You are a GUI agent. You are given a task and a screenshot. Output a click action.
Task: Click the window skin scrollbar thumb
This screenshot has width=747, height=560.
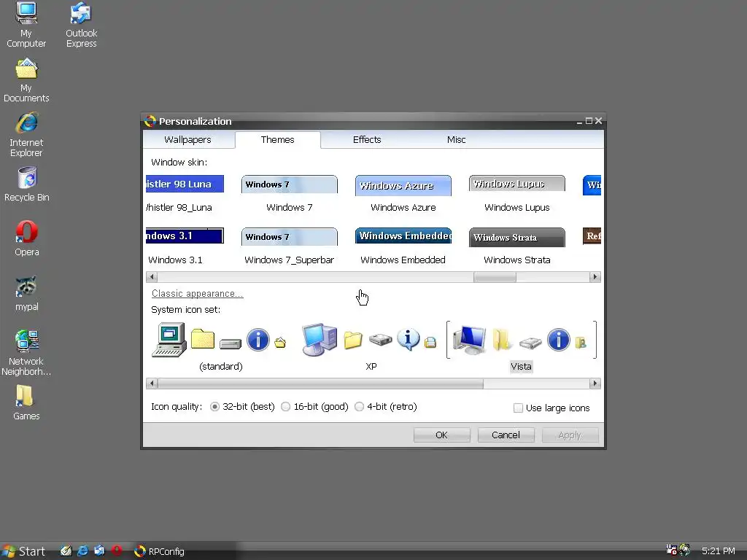pos(495,276)
